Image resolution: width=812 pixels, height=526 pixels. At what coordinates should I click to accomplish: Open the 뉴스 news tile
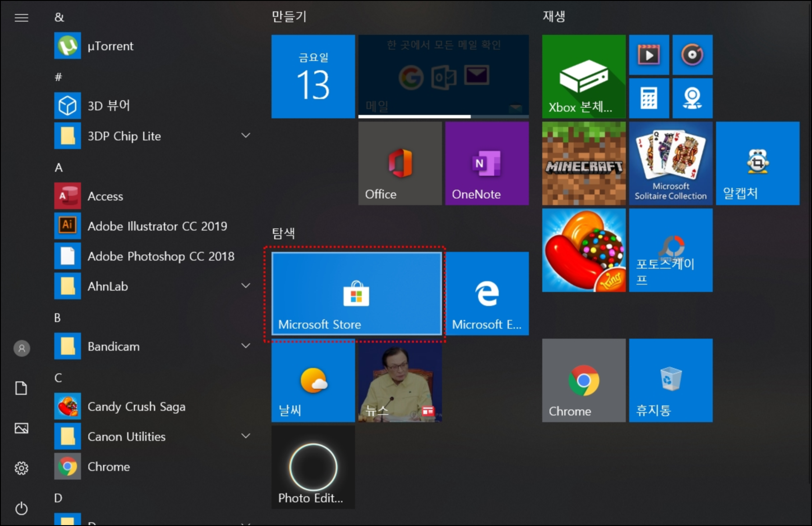point(400,380)
